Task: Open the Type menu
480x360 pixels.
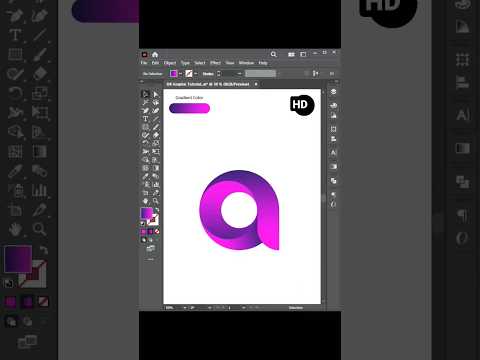Action: [x=185, y=63]
